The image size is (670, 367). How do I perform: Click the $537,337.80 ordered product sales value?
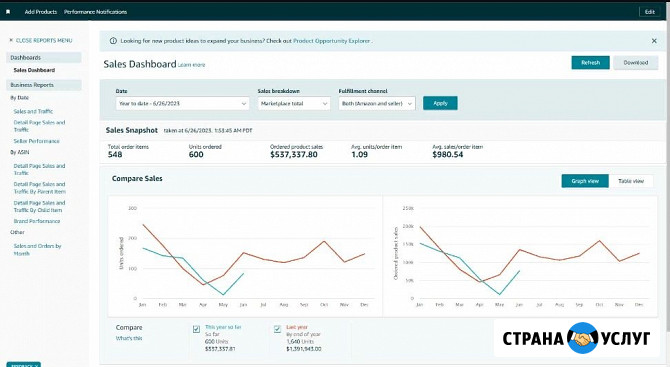coord(294,155)
